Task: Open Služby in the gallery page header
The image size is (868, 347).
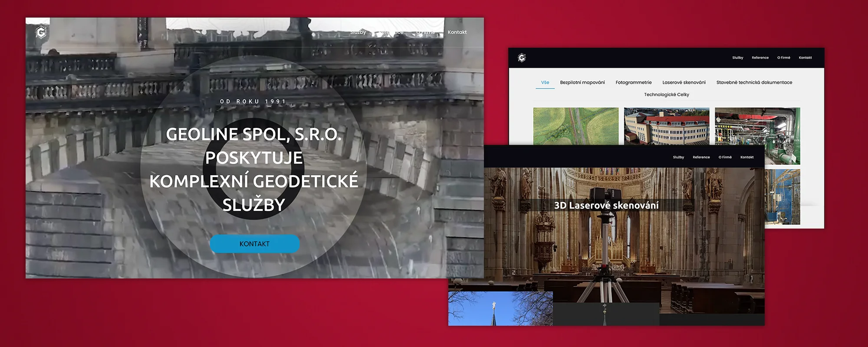Action: pyautogui.click(x=738, y=58)
